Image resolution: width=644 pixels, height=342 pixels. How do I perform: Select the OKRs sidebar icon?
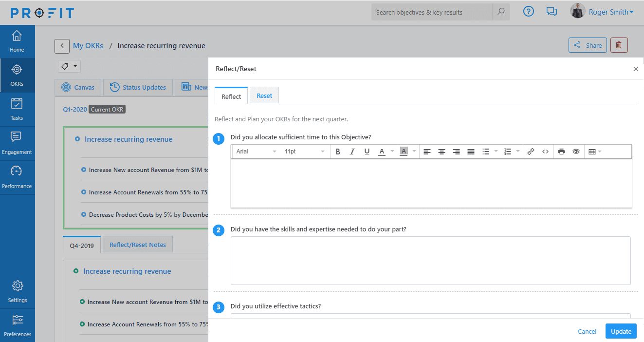pos(17,70)
